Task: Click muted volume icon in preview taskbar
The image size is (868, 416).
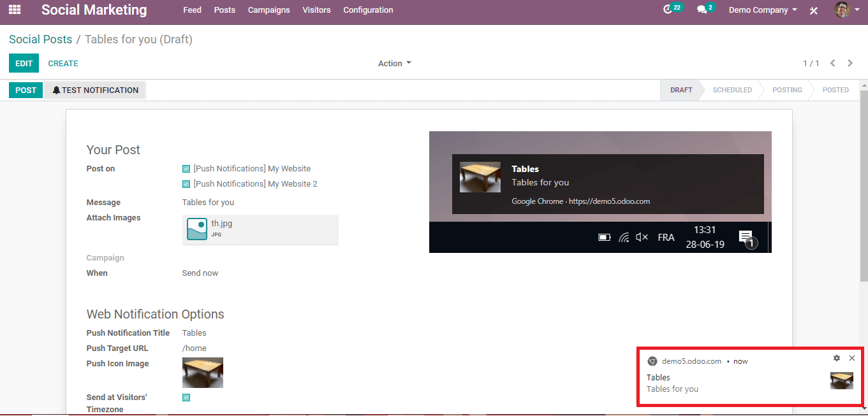Action: tap(642, 238)
